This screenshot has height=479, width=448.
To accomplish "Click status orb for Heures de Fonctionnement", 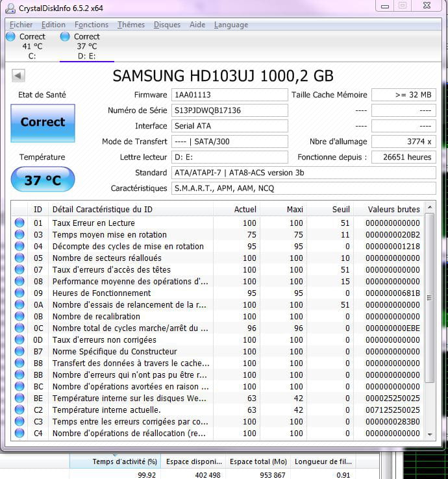I will [19, 293].
